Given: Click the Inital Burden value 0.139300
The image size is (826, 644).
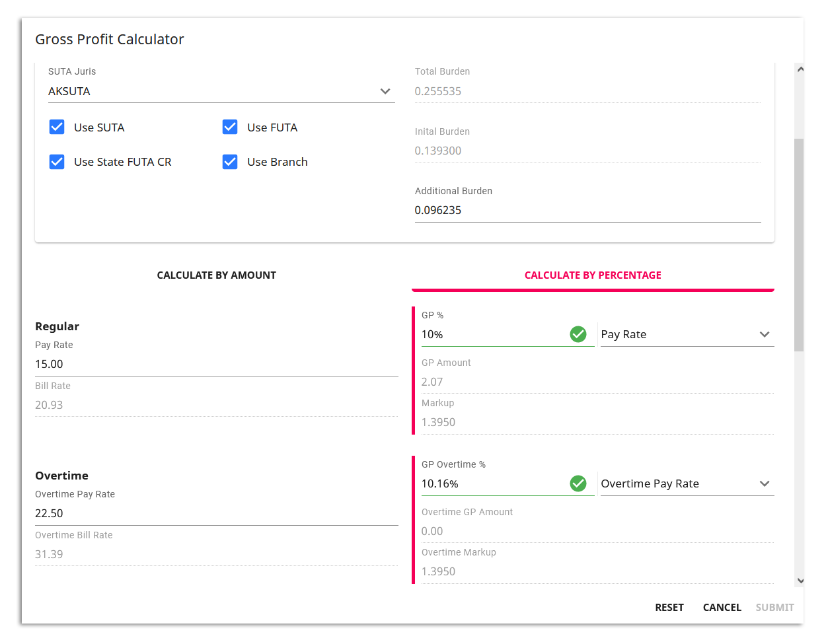Looking at the screenshot, I should pyautogui.click(x=438, y=151).
